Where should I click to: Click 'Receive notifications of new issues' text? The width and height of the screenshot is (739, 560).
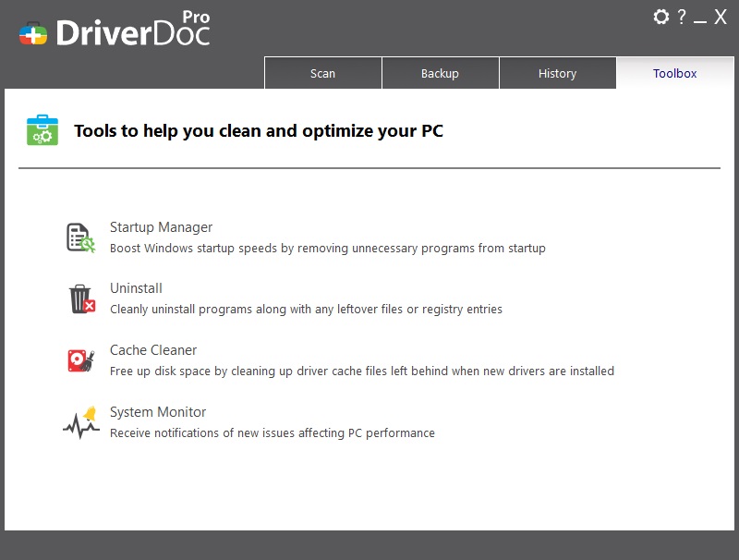(x=273, y=432)
